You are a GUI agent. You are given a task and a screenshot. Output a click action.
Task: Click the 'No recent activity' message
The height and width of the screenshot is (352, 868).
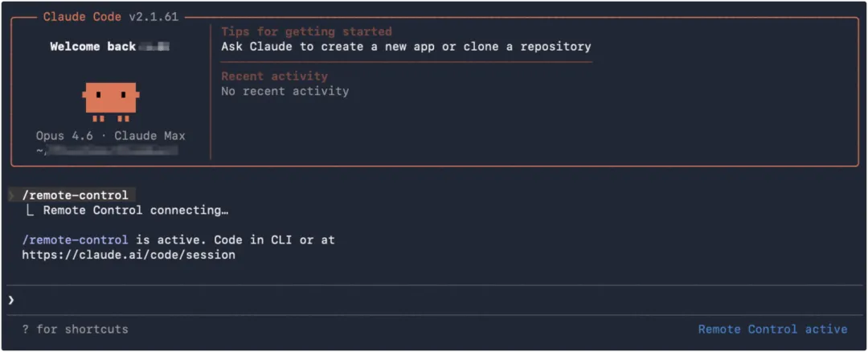(285, 92)
